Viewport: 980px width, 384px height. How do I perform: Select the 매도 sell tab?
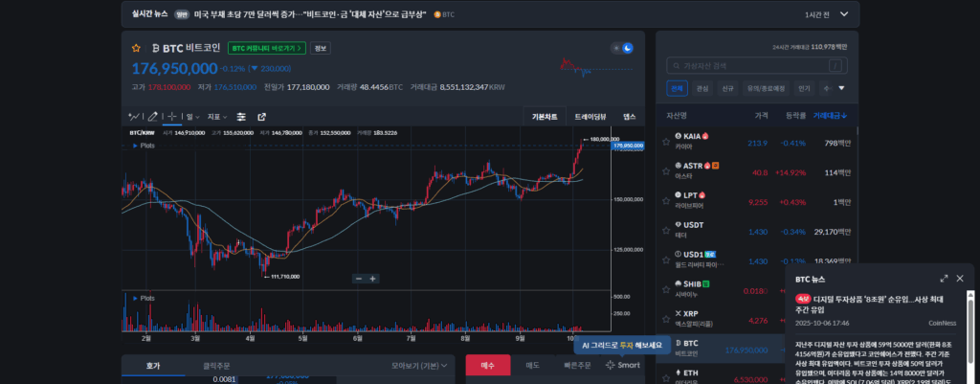coord(533,365)
